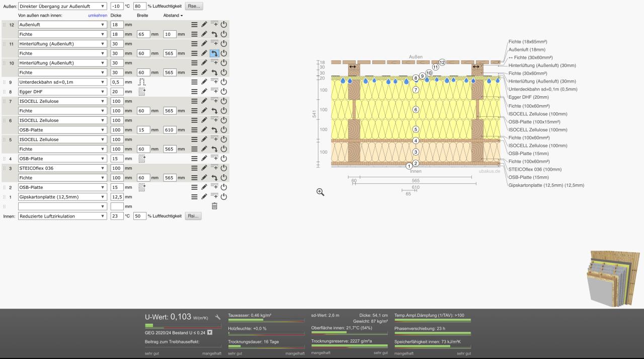The image size is (644, 359).
Task: Click the magnifier zoom icon below the cross-section
Action: pos(320,192)
